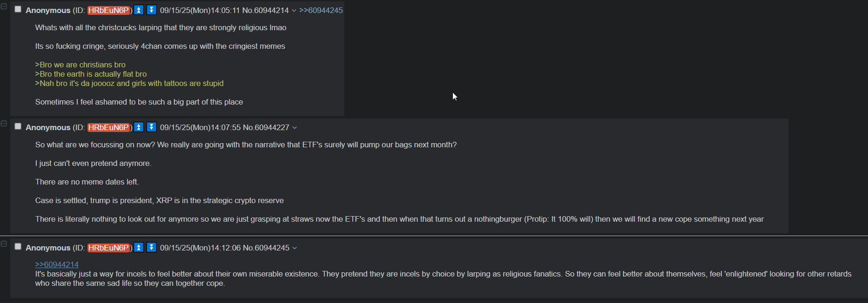This screenshot has height=303, width=868.
Task: Open the post menu arrow for No.60944227
Action: [294, 128]
